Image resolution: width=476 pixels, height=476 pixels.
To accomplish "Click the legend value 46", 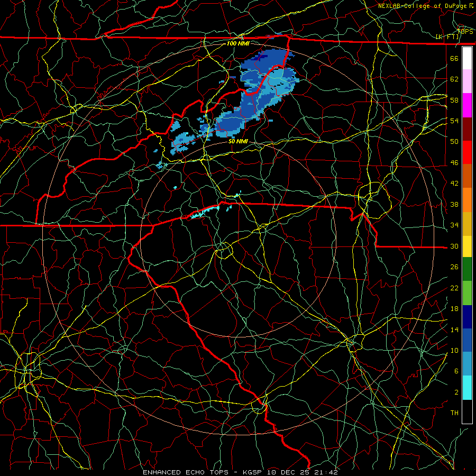I will click(454, 162).
